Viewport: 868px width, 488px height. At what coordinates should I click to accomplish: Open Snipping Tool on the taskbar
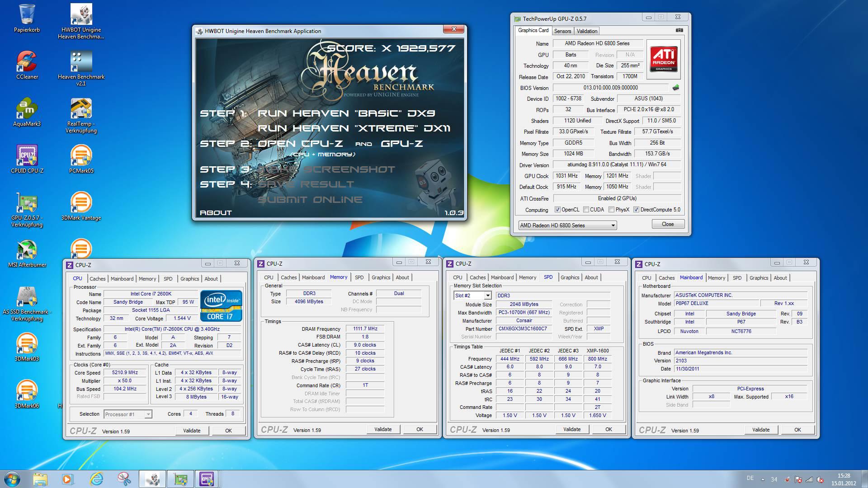124,479
